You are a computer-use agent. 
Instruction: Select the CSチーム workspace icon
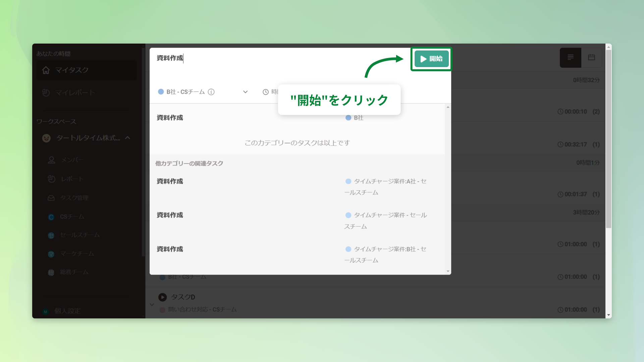pyautogui.click(x=51, y=217)
